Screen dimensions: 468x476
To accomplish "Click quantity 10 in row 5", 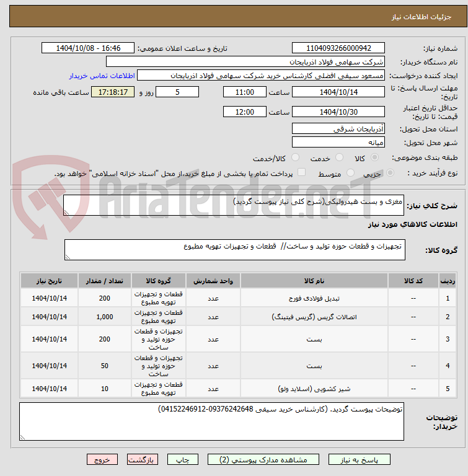I will coord(105,389).
